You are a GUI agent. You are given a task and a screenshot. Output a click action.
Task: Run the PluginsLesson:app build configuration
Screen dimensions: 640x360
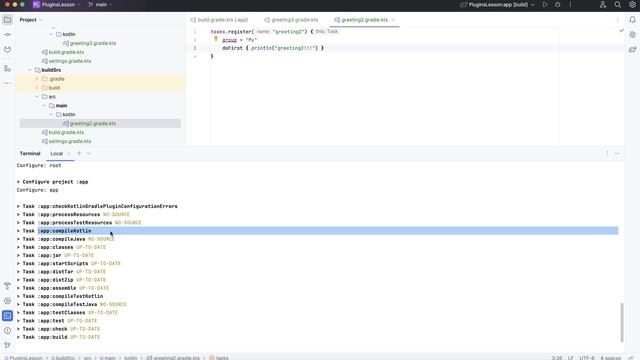(545, 4)
